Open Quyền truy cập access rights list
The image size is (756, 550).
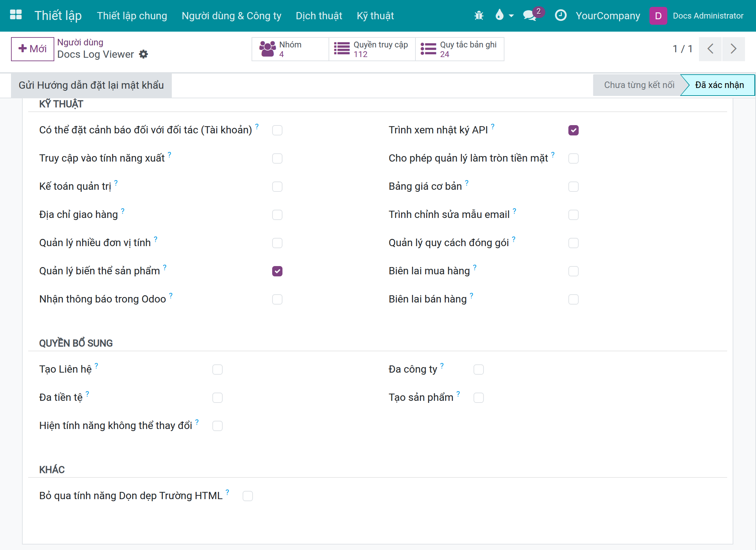coord(372,49)
